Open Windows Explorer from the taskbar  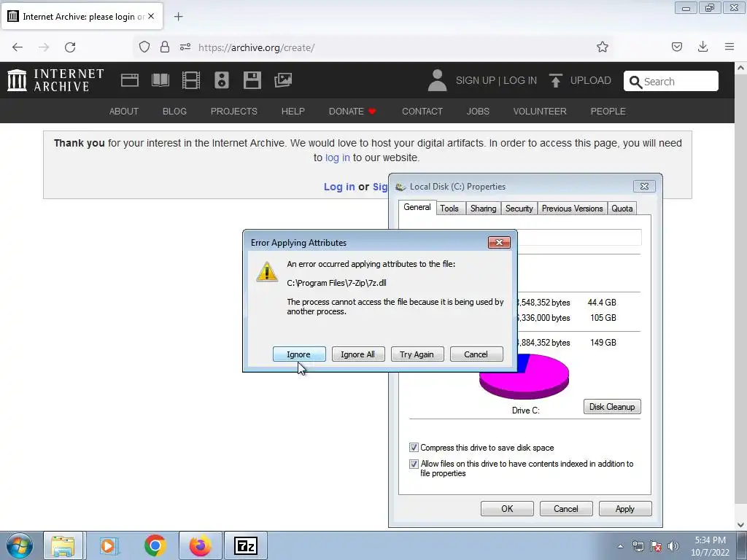63,545
